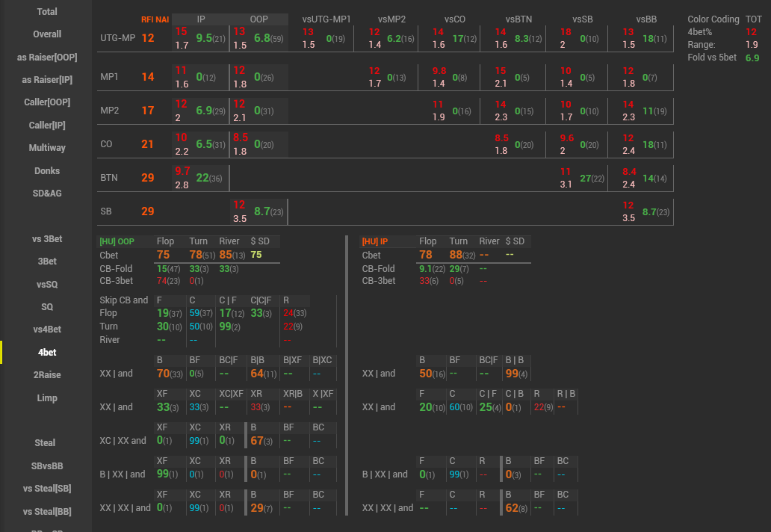Open the Donks stats tab

tap(46, 171)
